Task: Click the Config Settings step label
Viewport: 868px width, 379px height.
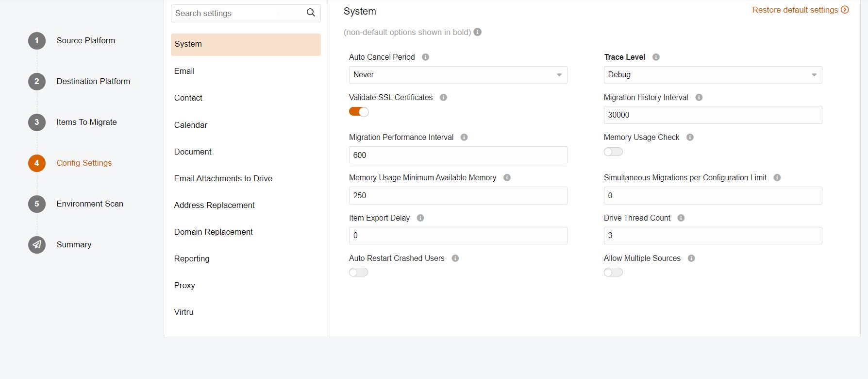Action: pyautogui.click(x=84, y=163)
